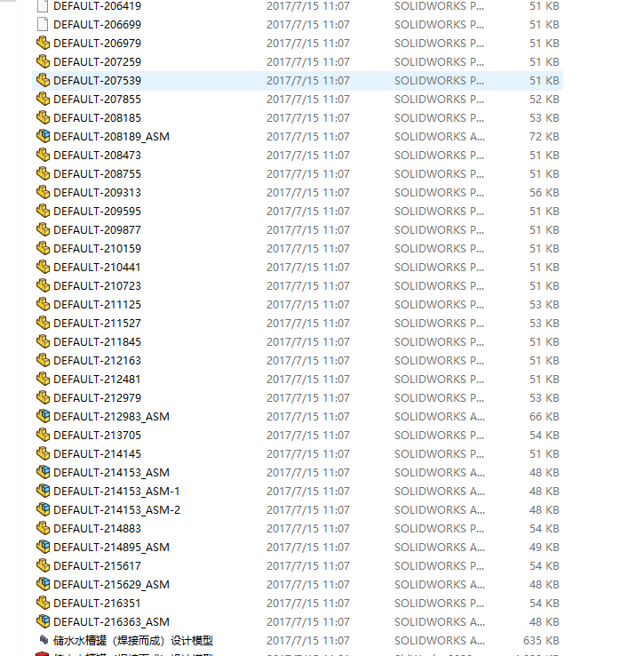
Task: Click the 49 KB size of DEFAULT-214895_ASM
Action: tap(544, 548)
